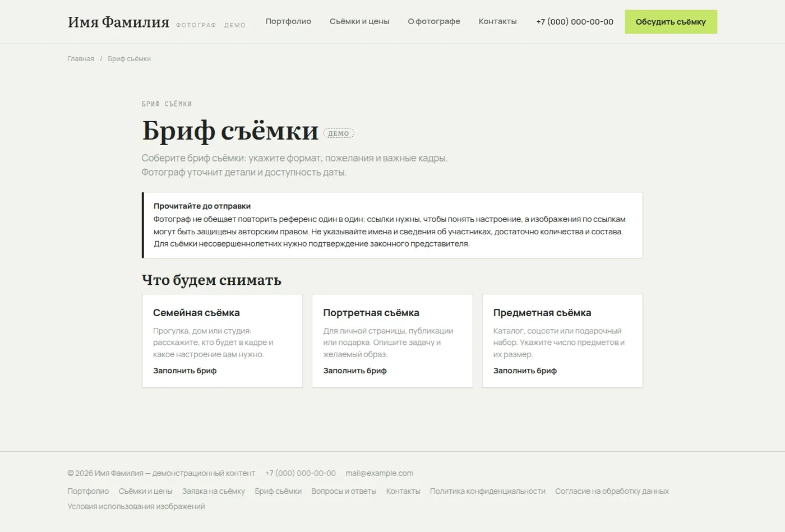The width and height of the screenshot is (785, 532).
Task: Open the Заявка на съёмку footer link
Action: (x=214, y=491)
